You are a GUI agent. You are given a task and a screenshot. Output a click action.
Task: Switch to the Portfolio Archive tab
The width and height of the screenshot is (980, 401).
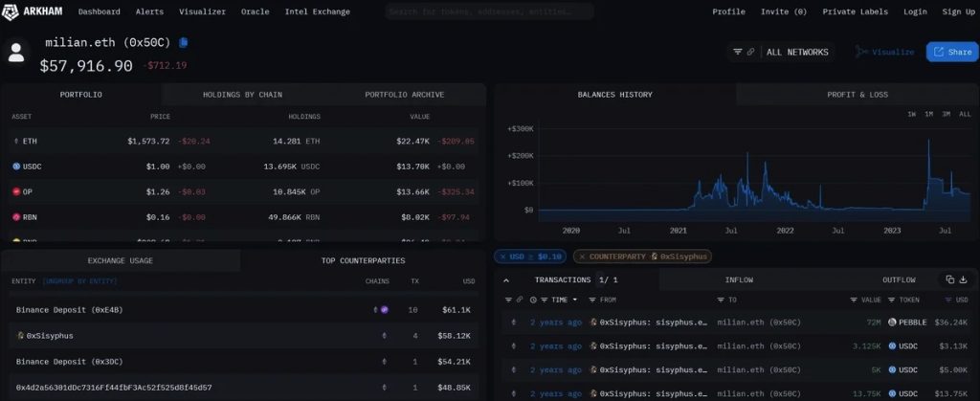(405, 95)
